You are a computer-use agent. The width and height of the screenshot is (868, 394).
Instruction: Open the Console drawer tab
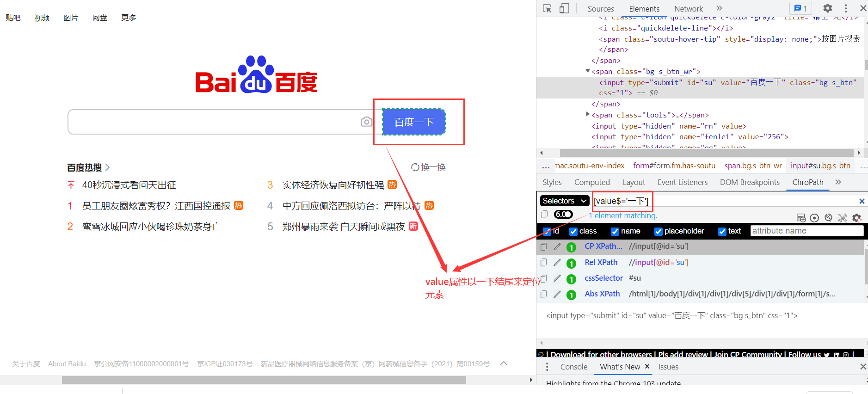coord(574,367)
